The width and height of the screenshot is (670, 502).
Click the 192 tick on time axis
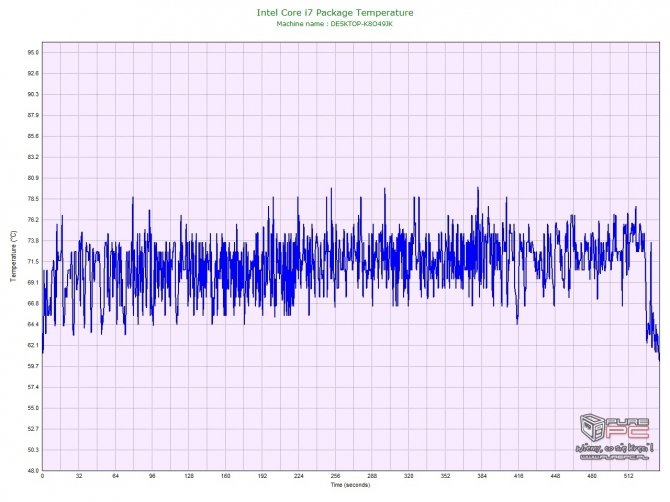click(262, 476)
